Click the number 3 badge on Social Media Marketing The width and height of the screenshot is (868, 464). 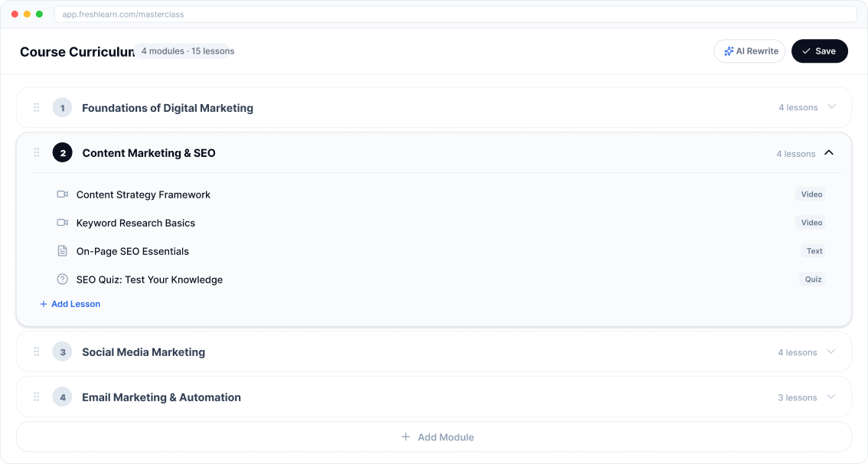62,351
